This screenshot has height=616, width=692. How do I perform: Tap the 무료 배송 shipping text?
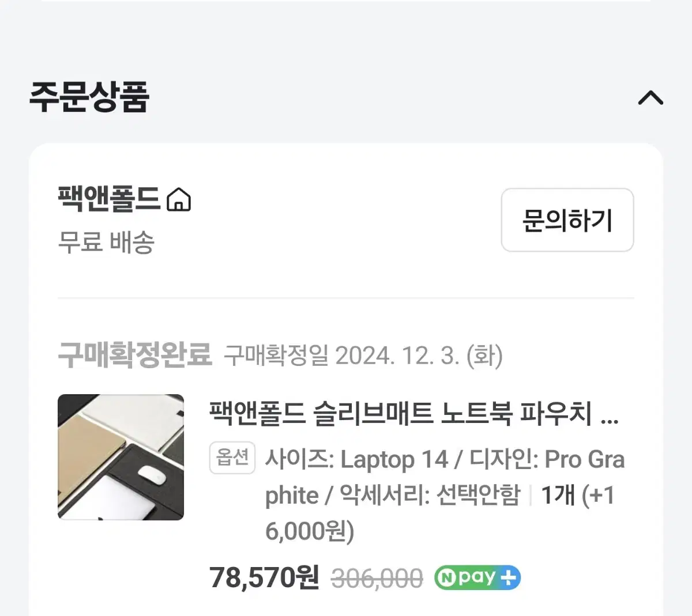tap(106, 241)
